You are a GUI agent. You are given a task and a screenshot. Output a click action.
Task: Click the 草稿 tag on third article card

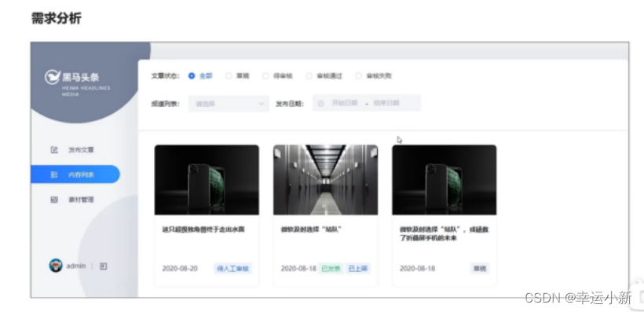480,269
